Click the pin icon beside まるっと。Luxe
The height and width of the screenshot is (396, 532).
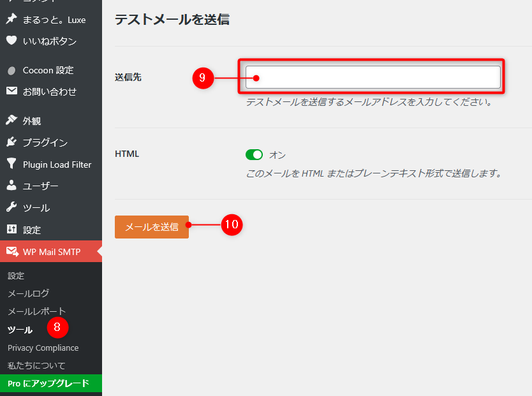(x=11, y=19)
